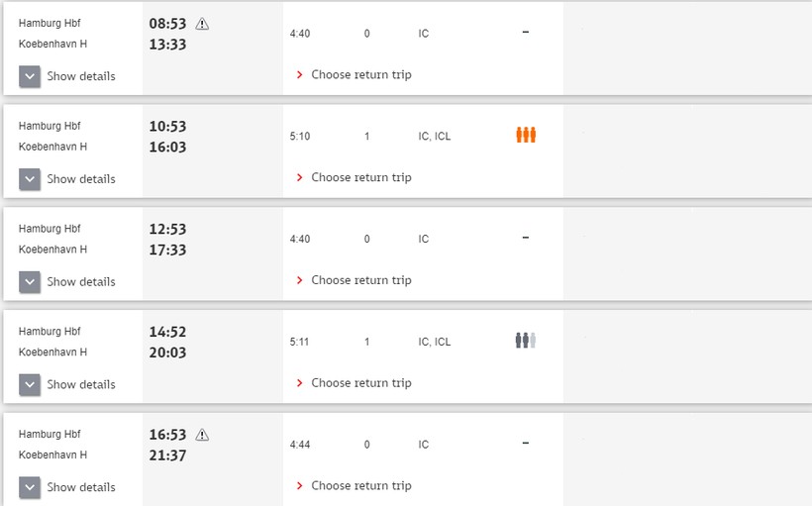Expand details for the 12:53 connection
Viewport: 812px width, 506px height.
tap(30, 282)
